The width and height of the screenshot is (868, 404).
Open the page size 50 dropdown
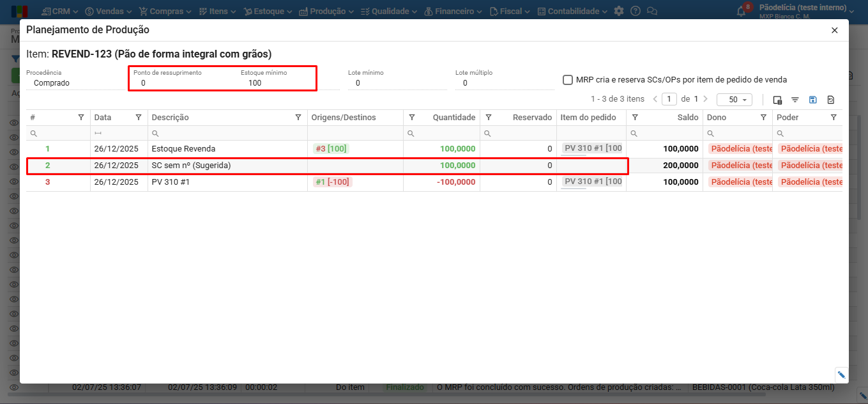pos(735,100)
